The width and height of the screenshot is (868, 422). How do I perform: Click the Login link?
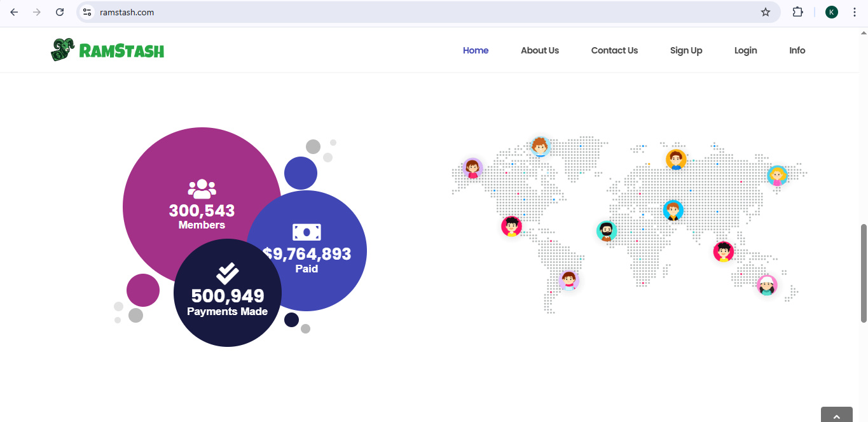[745, 50]
